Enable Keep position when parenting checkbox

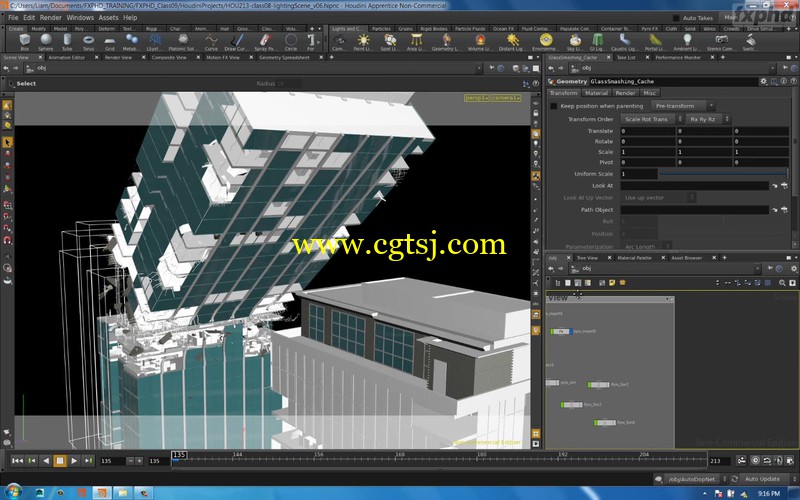(554, 106)
